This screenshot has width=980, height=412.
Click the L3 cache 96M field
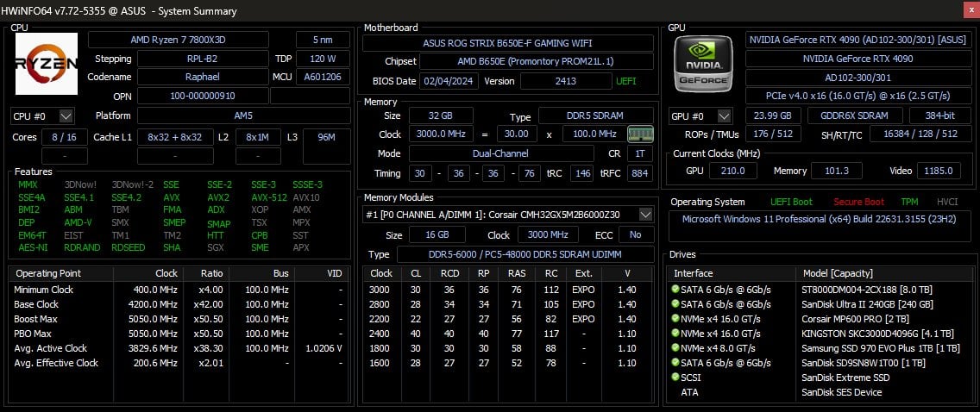326,147
